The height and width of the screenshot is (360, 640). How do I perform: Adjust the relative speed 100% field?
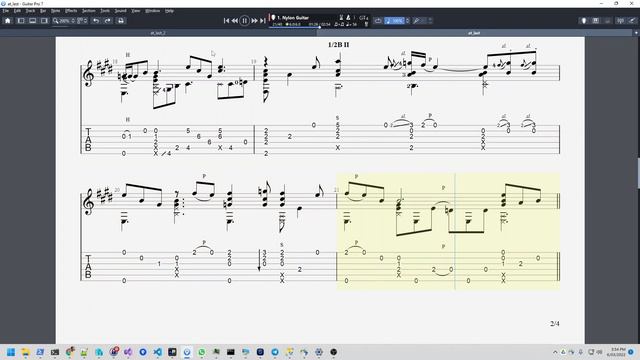tap(395, 21)
